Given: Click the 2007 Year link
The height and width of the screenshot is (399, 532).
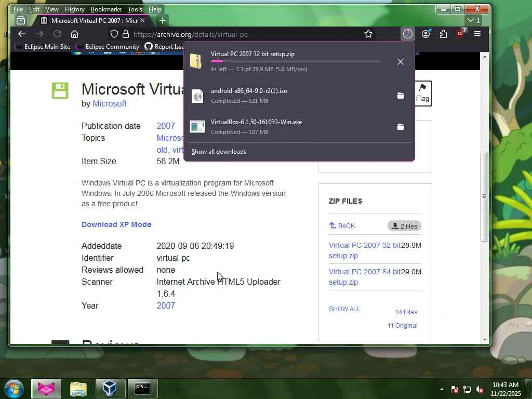Looking at the screenshot, I should tap(166, 305).
